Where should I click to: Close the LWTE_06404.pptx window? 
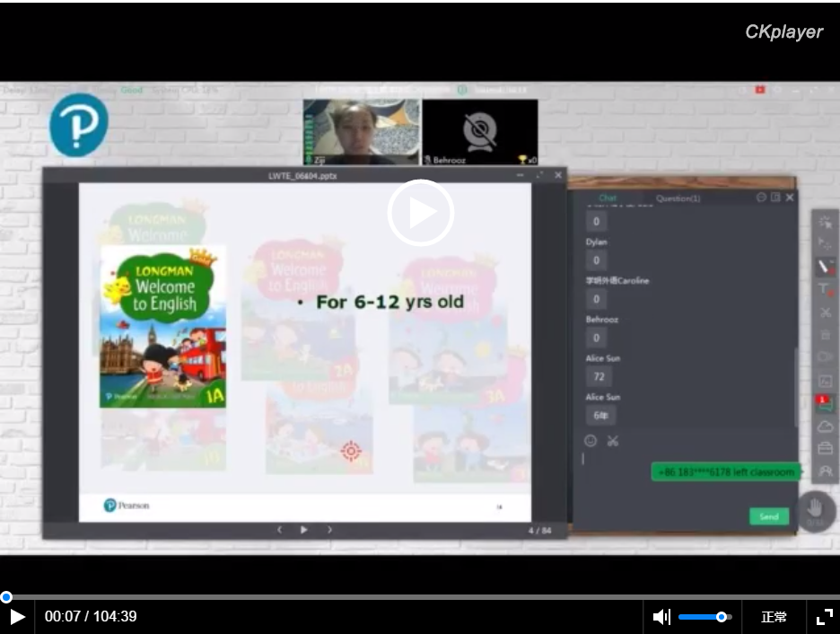(x=558, y=175)
